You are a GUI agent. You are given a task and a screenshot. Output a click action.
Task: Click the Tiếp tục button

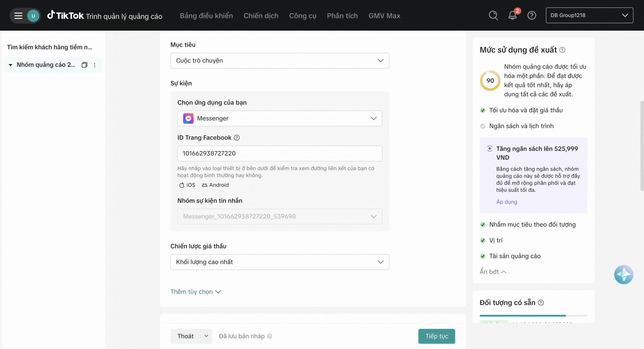[x=436, y=336]
